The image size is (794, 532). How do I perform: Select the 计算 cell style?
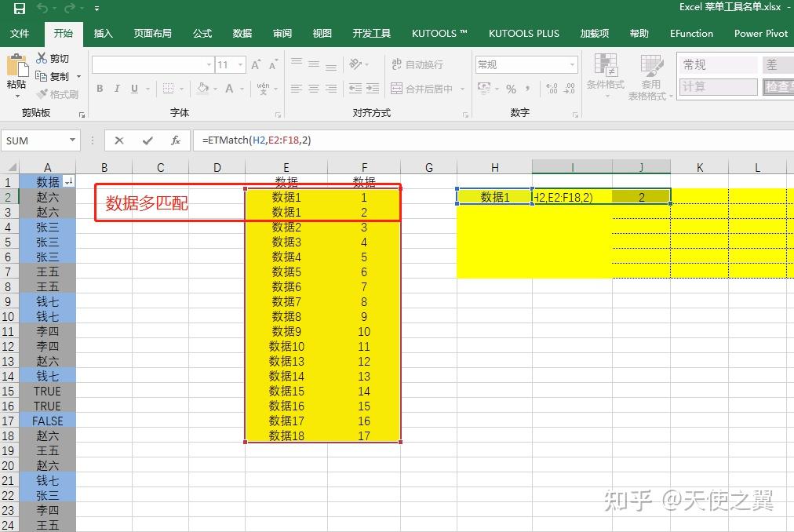click(x=718, y=86)
